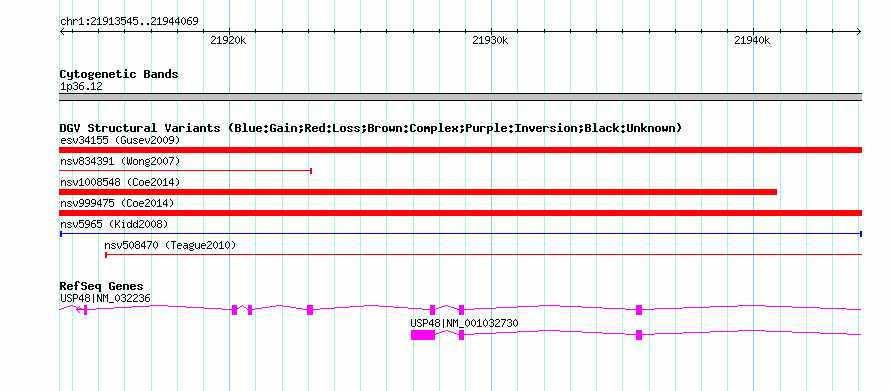
Task: Click the gray 1p36.12 cytogenetic band bar
Action: [460, 97]
